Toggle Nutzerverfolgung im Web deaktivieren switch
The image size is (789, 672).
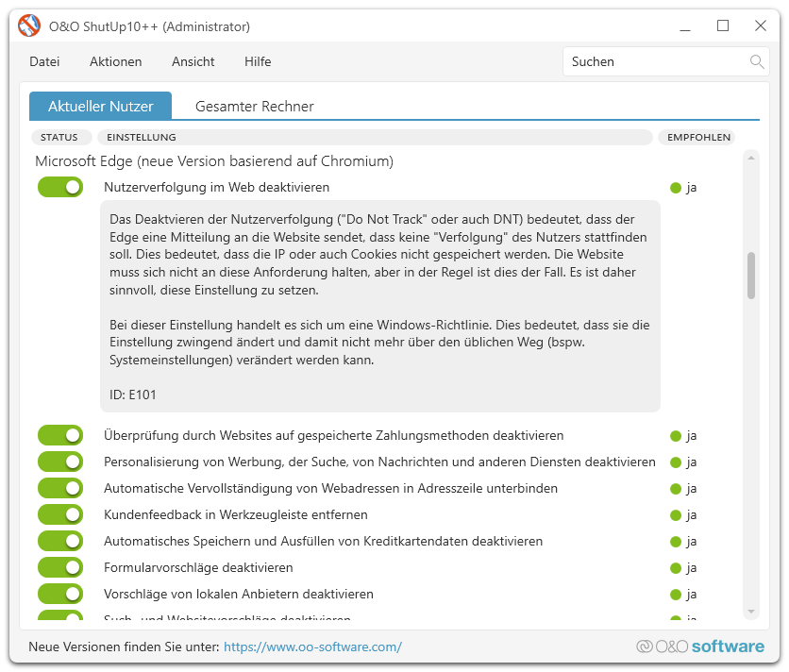coord(60,187)
